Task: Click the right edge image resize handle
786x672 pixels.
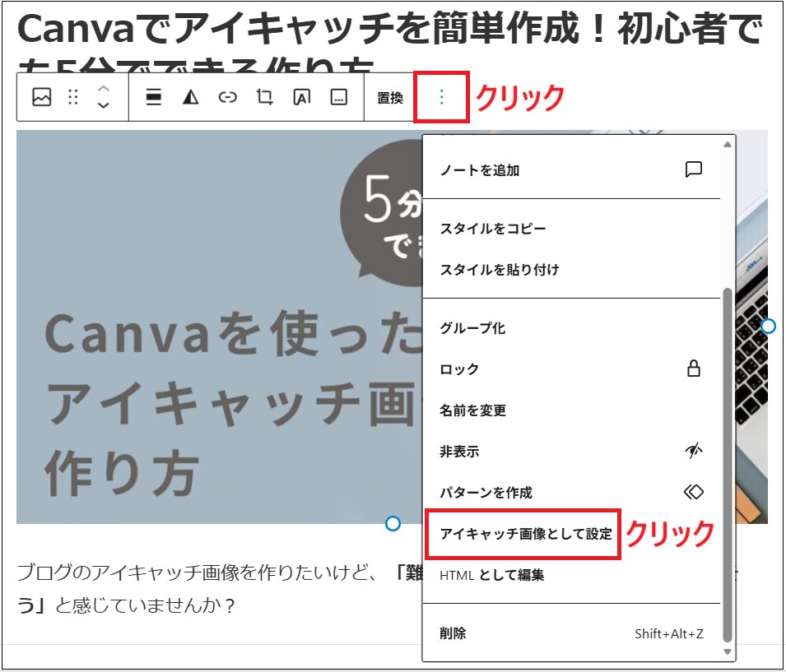Action: pos(768,327)
